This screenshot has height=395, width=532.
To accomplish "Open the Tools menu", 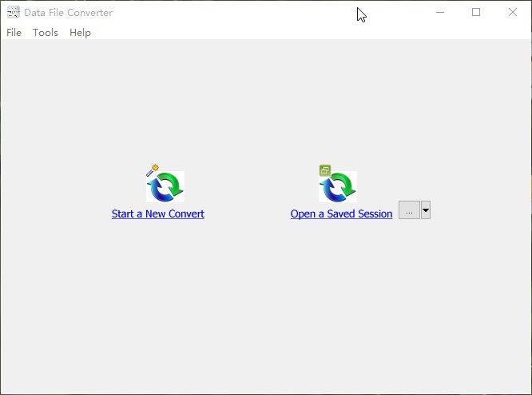I will pyautogui.click(x=46, y=33).
